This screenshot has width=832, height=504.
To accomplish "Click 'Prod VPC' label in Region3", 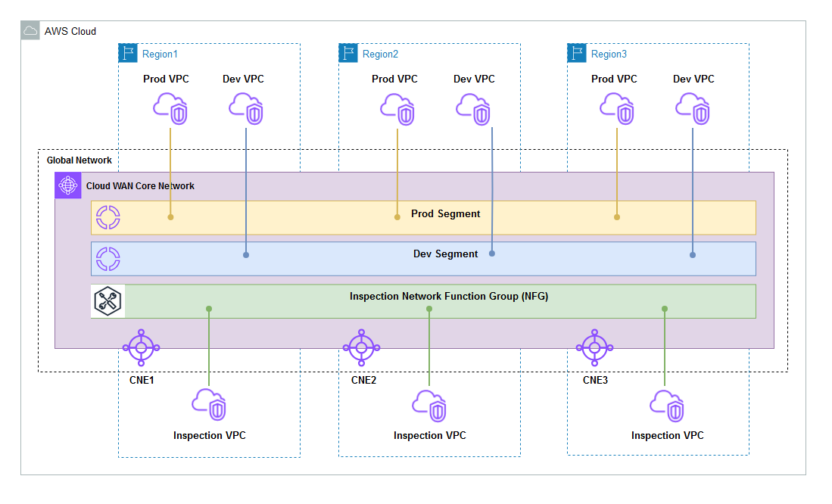I will point(615,79).
